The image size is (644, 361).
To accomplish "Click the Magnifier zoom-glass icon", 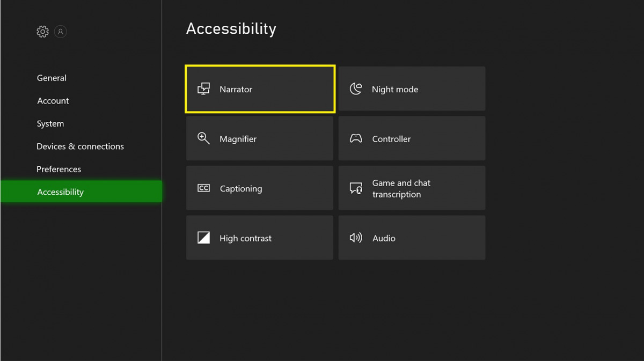I will [203, 138].
